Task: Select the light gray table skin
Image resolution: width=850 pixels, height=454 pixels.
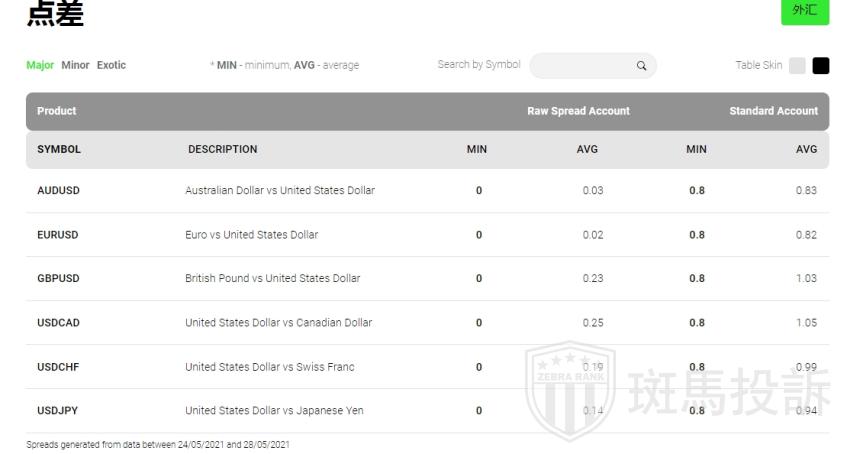Action: coord(797,66)
